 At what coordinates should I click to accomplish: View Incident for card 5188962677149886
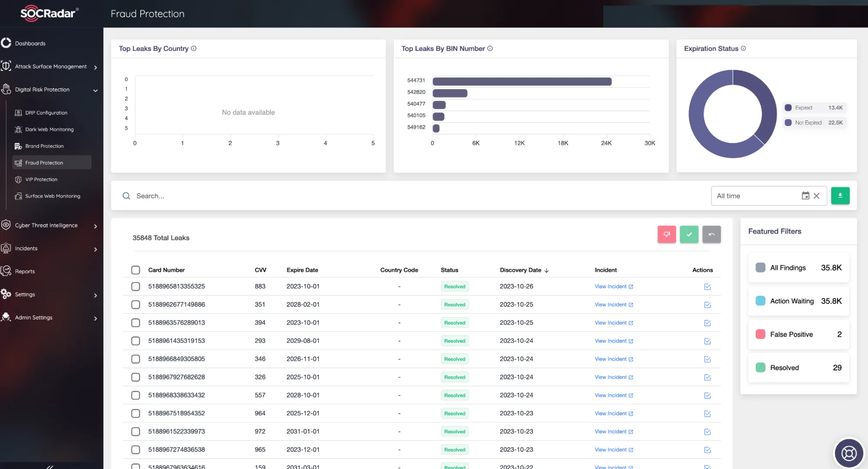pyautogui.click(x=614, y=305)
